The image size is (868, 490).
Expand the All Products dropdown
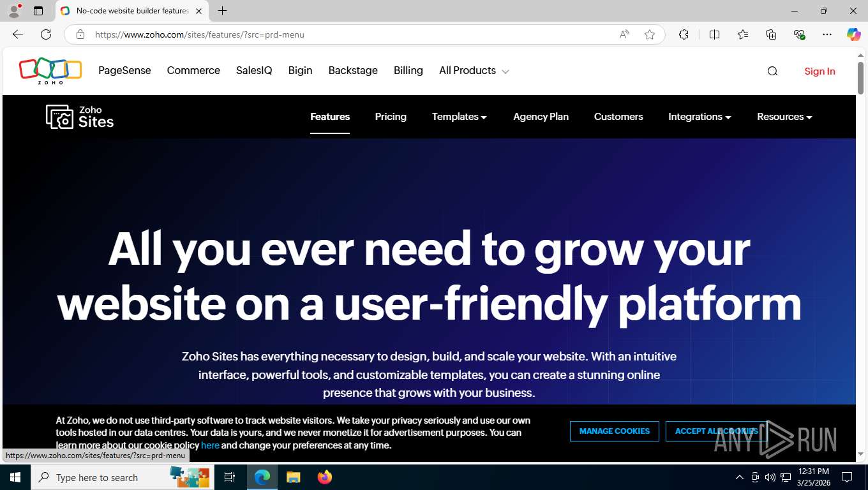(x=474, y=70)
